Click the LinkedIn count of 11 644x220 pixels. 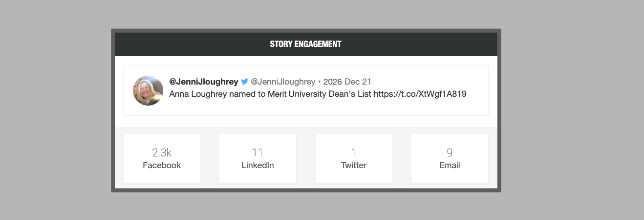(x=258, y=153)
